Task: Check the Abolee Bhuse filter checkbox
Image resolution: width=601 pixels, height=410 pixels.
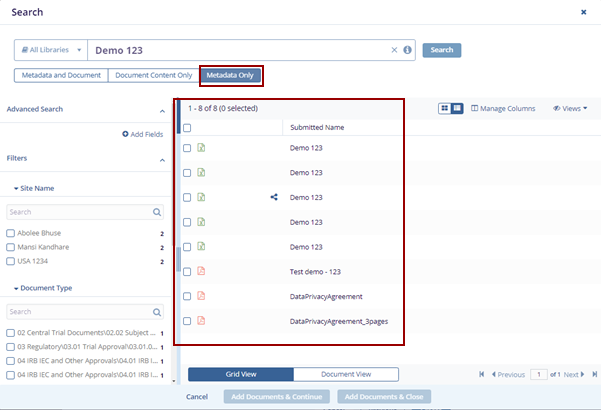Action: pos(11,232)
